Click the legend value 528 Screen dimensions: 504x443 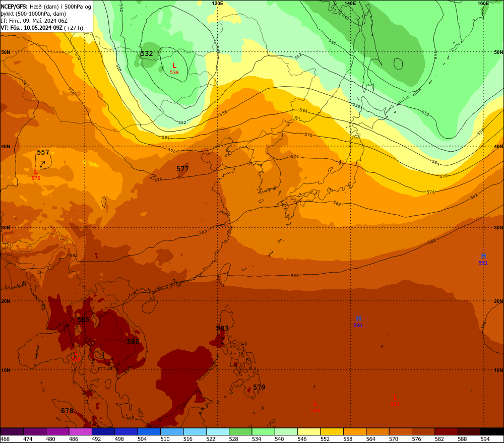(x=234, y=439)
